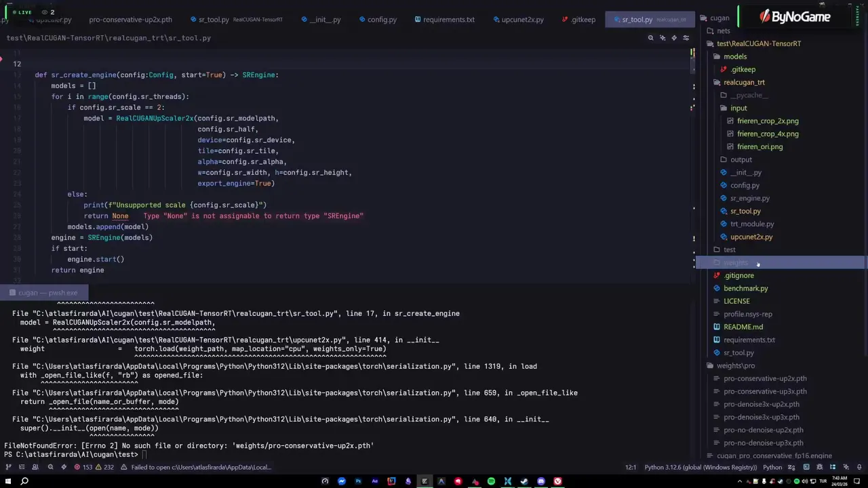Image resolution: width=868 pixels, height=488 pixels.
Task: Click the cugan pwsh.exe terminal tab
Action: tap(44, 293)
